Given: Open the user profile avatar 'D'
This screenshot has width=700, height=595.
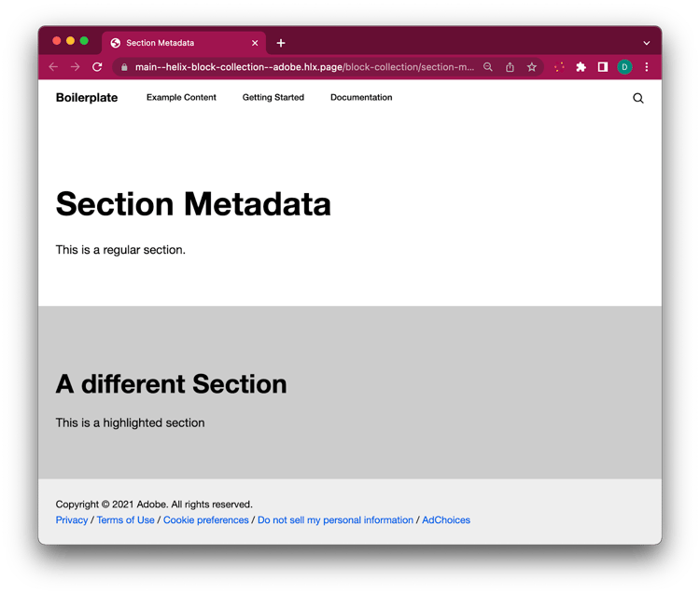Looking at the screenshot, I should pyautogui.click(x=624, y=67).
